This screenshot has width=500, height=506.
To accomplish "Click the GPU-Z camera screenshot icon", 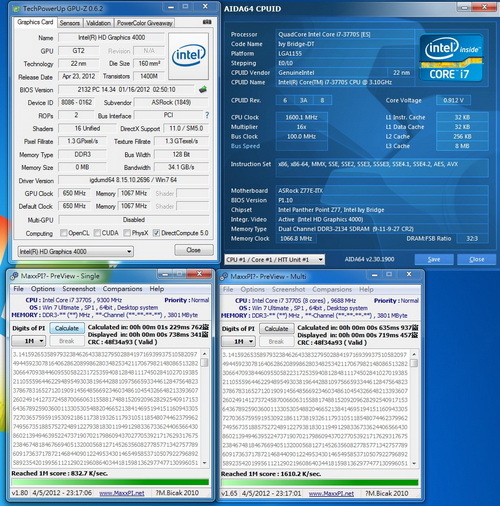I will 207,22.
